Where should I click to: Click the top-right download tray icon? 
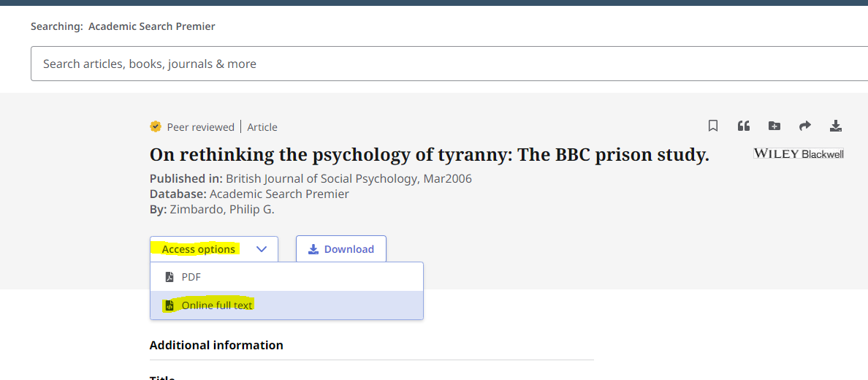click(x=836, y=126)
